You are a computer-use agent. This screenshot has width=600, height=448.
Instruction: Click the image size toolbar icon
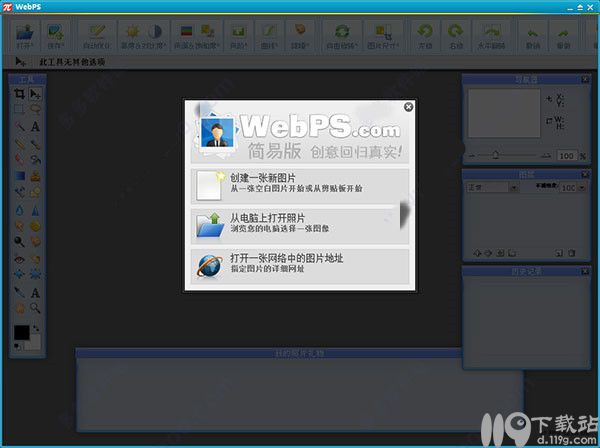(x=383, y=31)
